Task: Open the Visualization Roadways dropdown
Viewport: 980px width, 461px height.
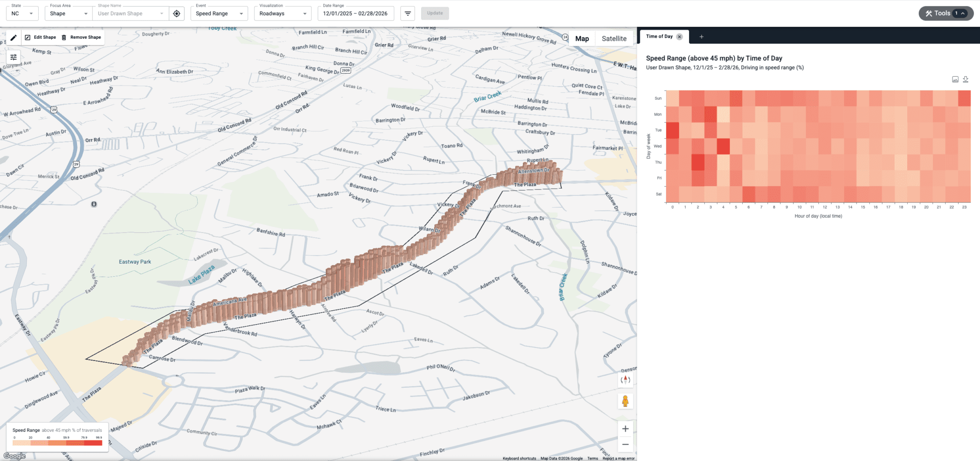Action: (283, 13)
